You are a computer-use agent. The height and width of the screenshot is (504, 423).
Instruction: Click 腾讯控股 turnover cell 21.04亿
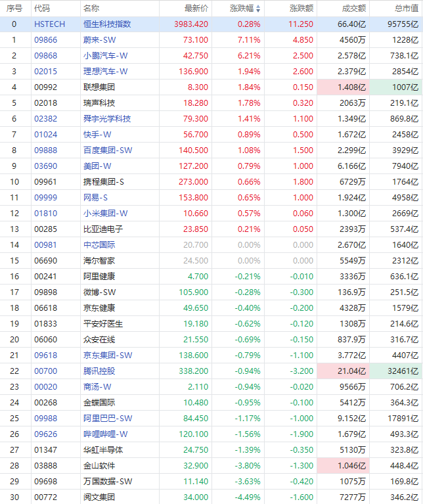pyautogui.click(x=344, y=371)
